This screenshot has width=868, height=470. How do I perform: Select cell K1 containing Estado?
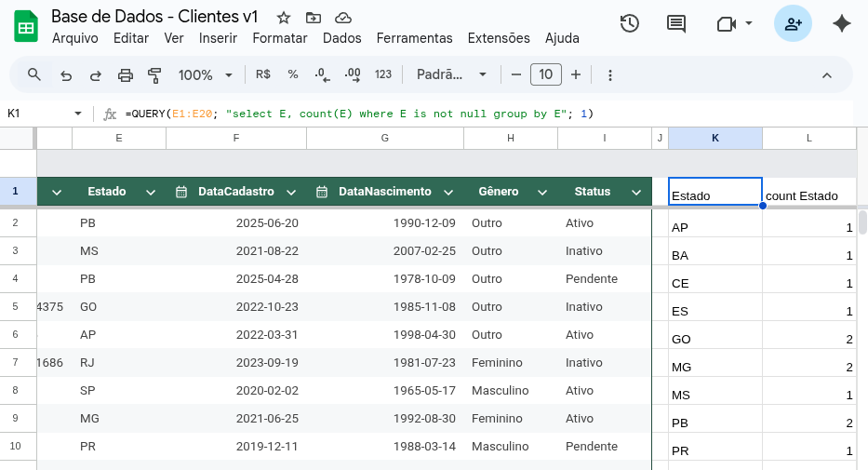[715, 192]
